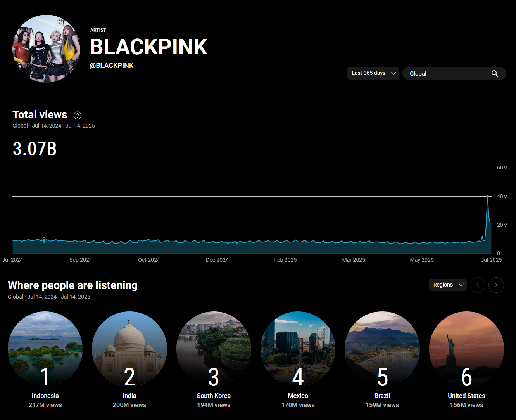Click the Where people are listening heading
The width and height of the screenshot is (516, 420).
click(73, 285)
